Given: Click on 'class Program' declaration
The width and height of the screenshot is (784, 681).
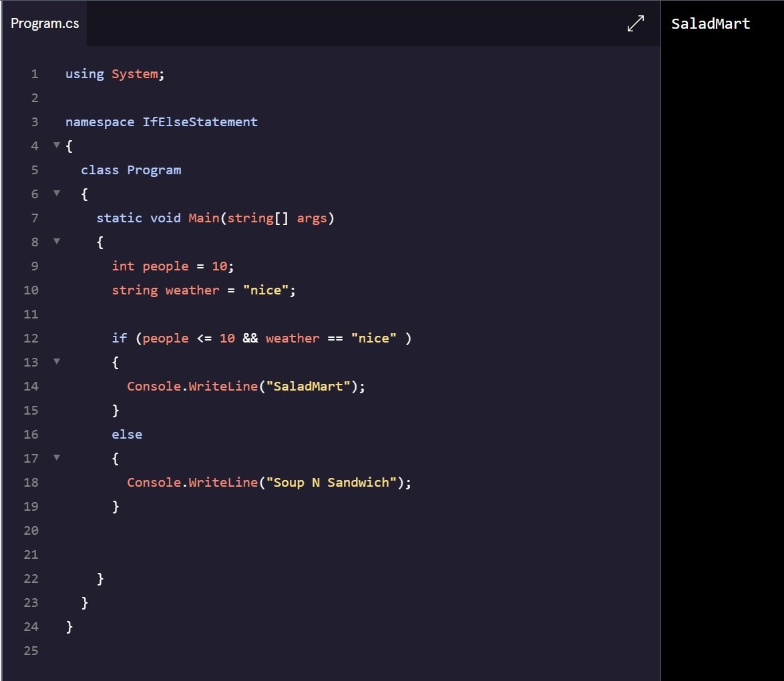Looking at the screenshot, I should [131, 170].
